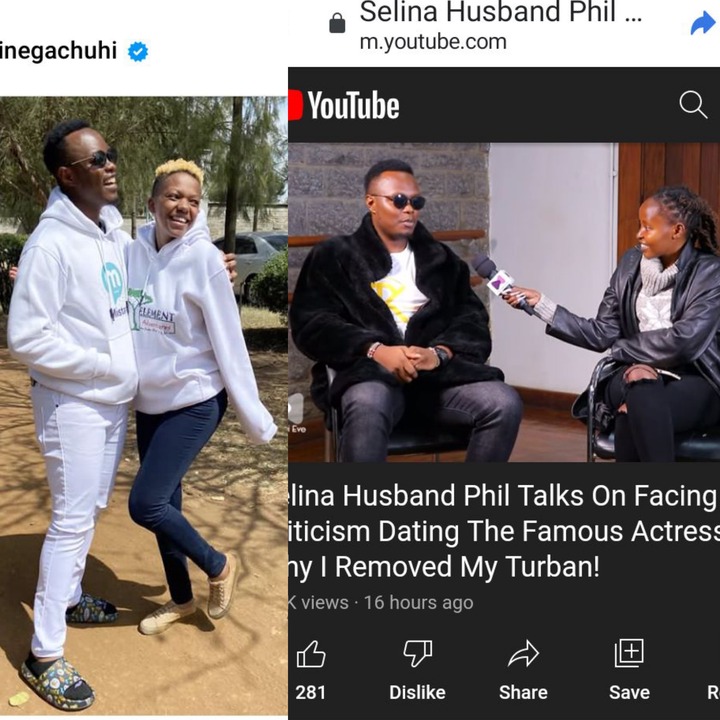The width and height of the screenshot is (720, 720).
Task: Click the Save text label
Action: tap(629, 692)
